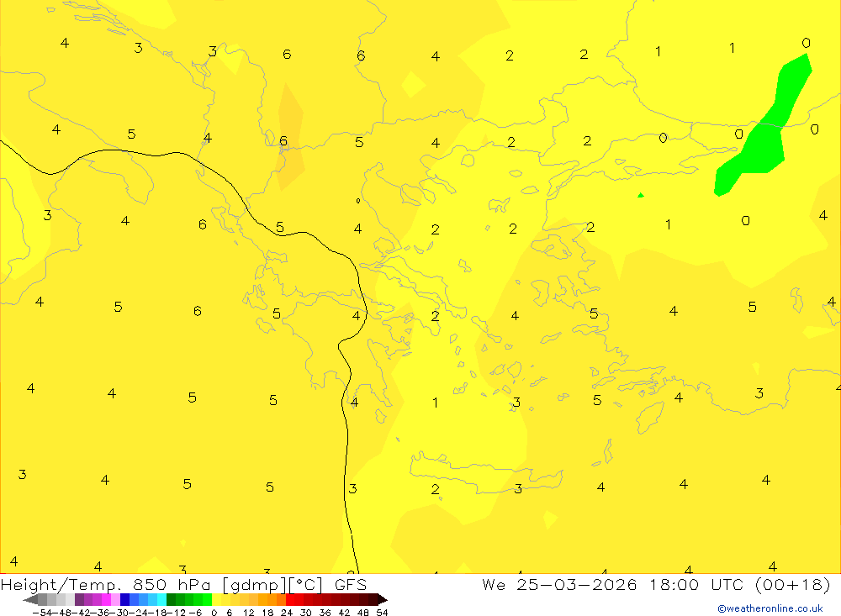The image size is (841, 616).
Task: Click the [°C] unit label in title
Action: pyautogui.click(x=306, y=585)
